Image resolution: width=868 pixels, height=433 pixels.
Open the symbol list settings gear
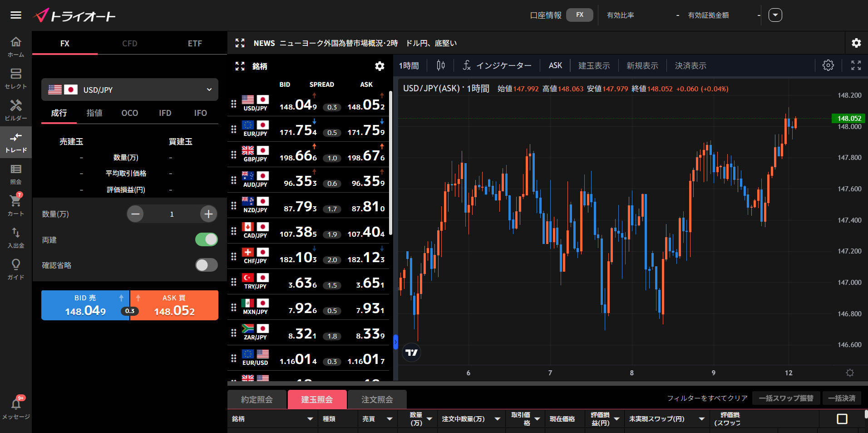pos(380,66)
